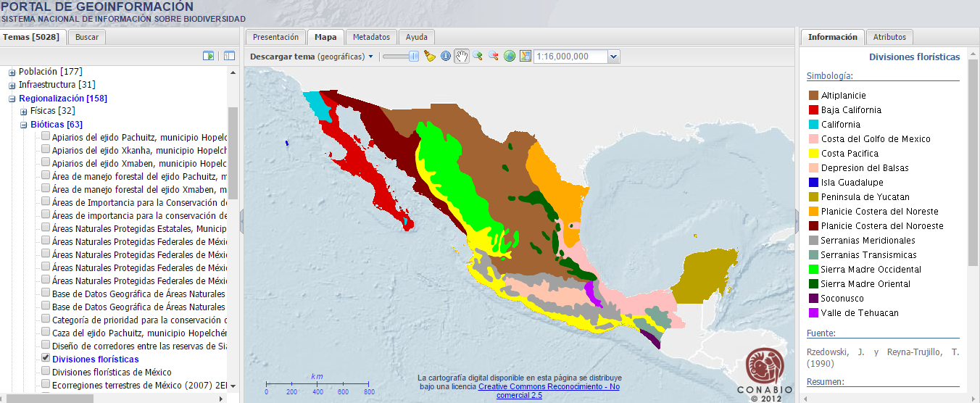The image size is (980, 403).
Task: Choose the zoom-in magnifier tool
Action: pos(478,56)
